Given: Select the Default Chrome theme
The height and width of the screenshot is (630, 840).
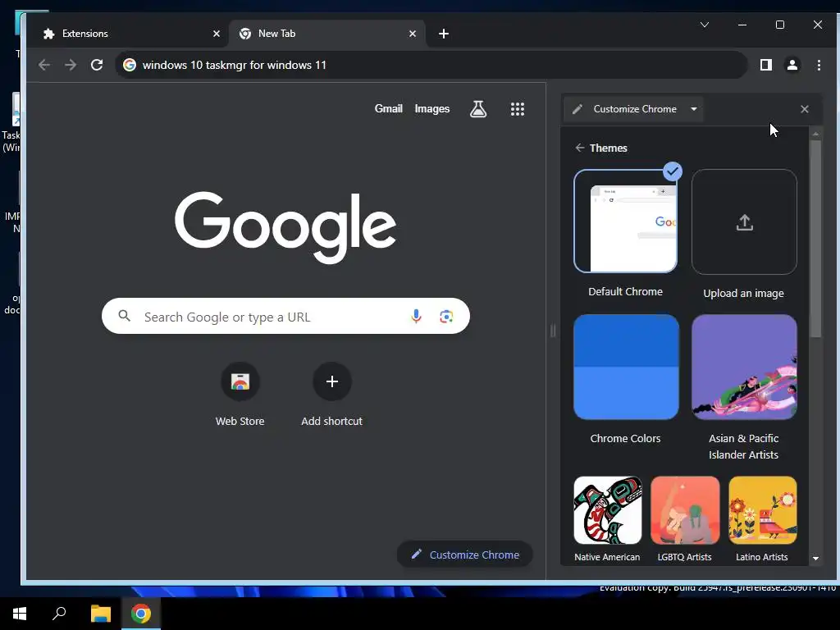Looking at the screenshot, I should coord(626,221).
